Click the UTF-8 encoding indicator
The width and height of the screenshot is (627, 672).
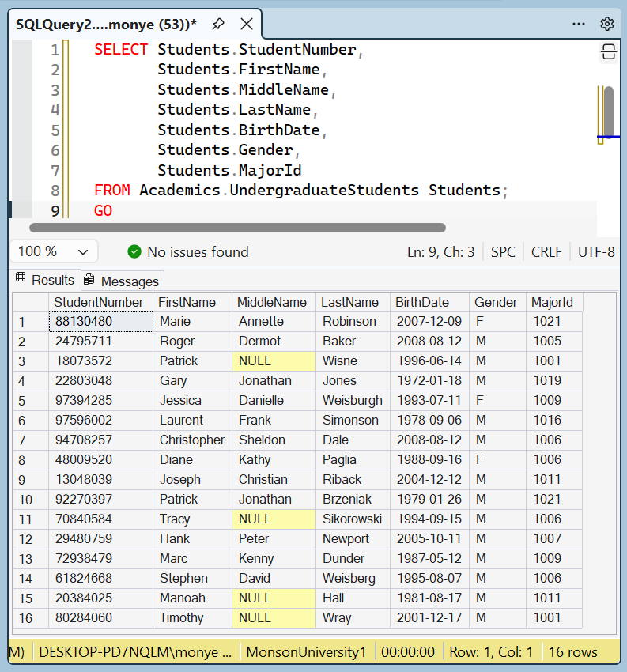pyautogui.click(x=596, y=252)
